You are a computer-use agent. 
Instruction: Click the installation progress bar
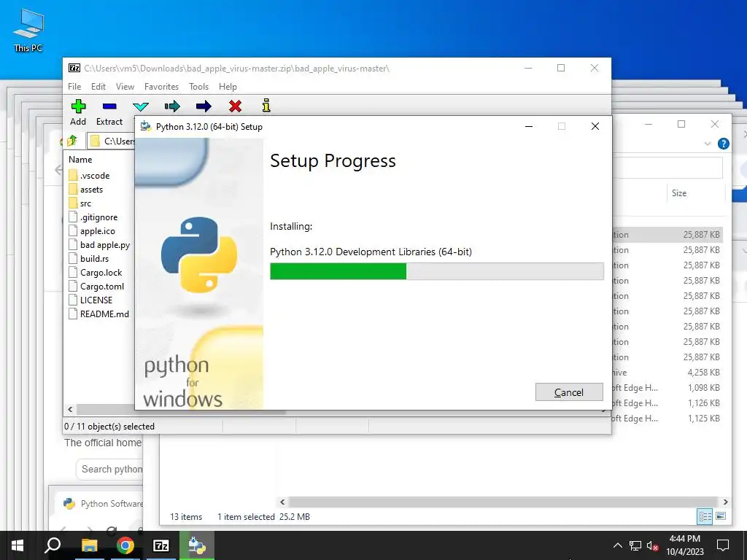(437, 271)
